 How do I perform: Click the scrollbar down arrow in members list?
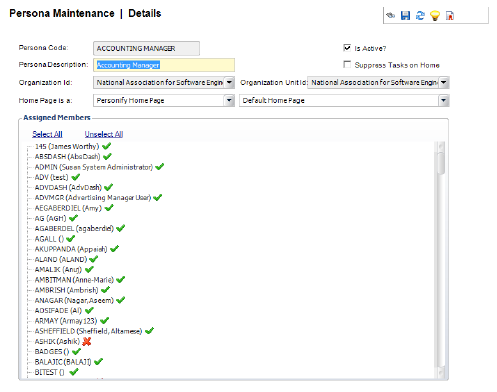[x=441, y=372]
